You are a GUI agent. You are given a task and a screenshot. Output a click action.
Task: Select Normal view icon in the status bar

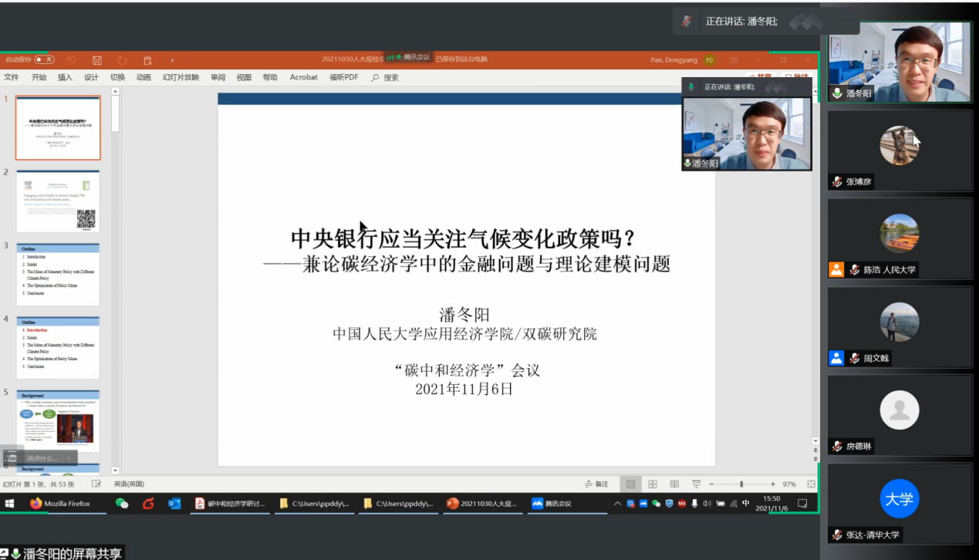[x=631, y=484]
